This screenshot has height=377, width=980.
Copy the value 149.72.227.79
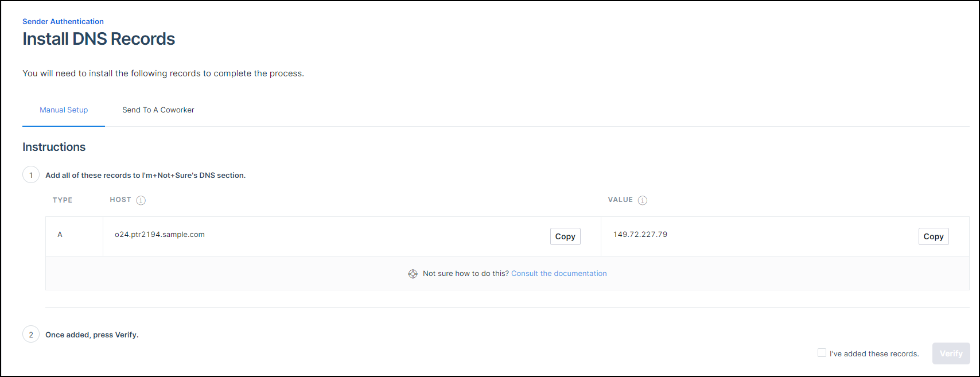point(934,236)
